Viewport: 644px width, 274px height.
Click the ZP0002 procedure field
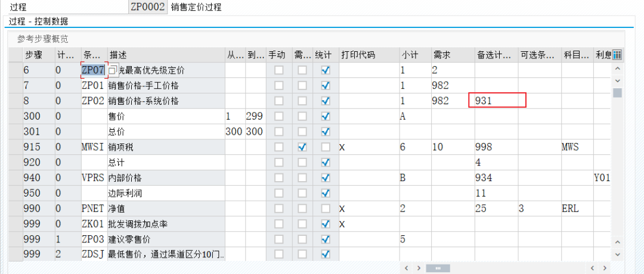coord(148,7)
